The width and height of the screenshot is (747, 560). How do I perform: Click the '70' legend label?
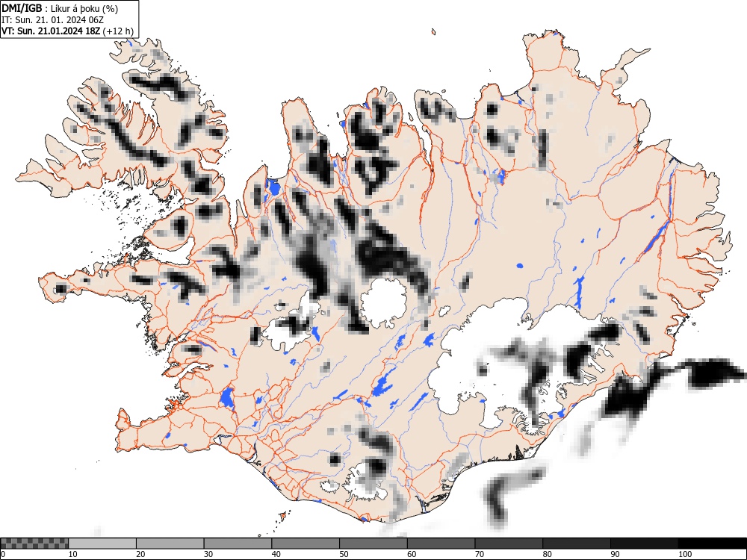click(x=480, y=554)
